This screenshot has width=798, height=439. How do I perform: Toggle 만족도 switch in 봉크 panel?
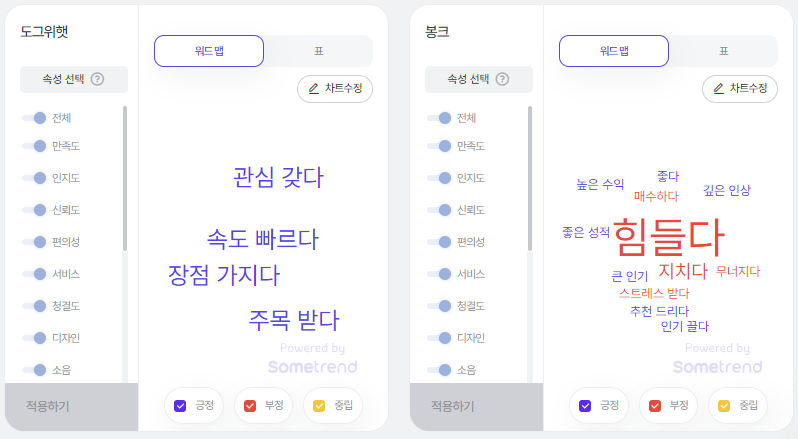[439, 146]
